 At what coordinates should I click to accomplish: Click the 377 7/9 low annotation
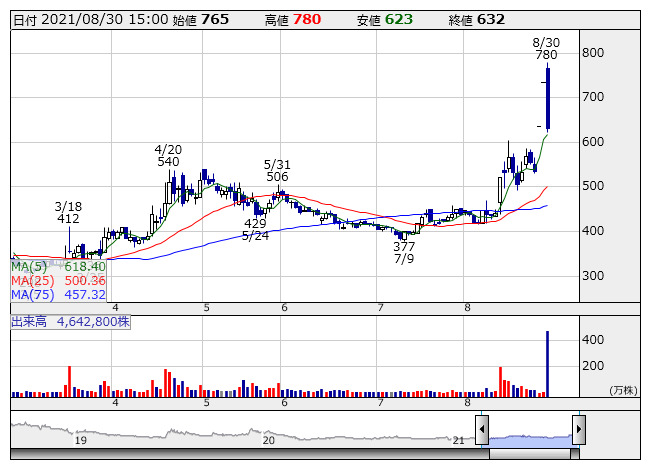(404, 252)
